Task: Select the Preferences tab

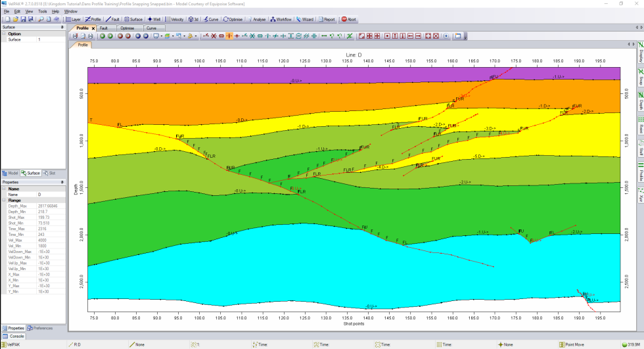Action: pyautogui.click(x=40, y=328)
